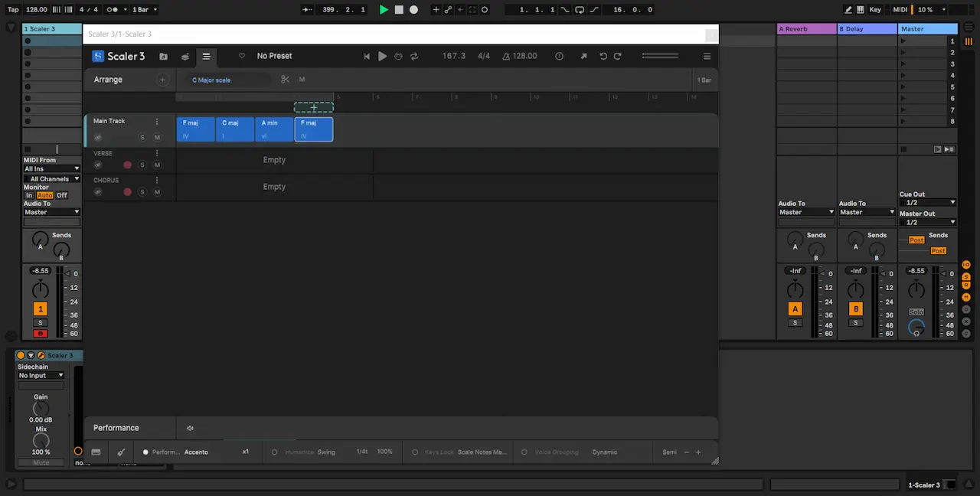
Task: Open the 1 Bar setting in Scaler
Action: [704, 80]
